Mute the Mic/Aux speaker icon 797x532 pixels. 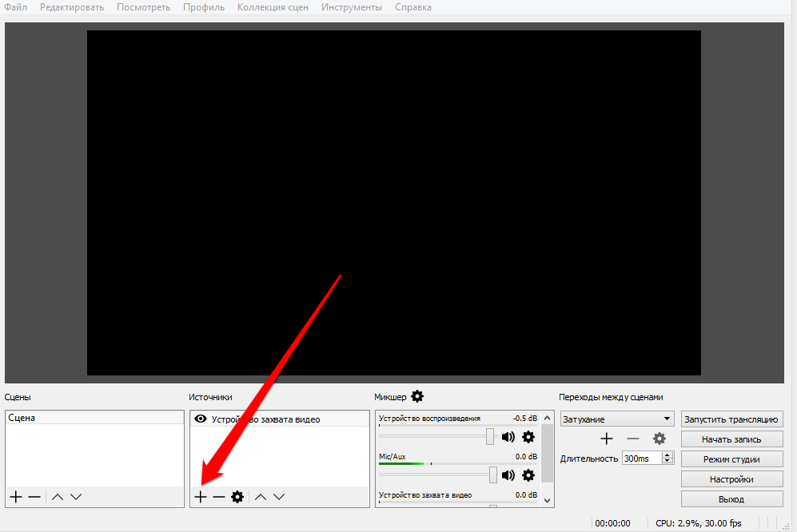(508, 475)
